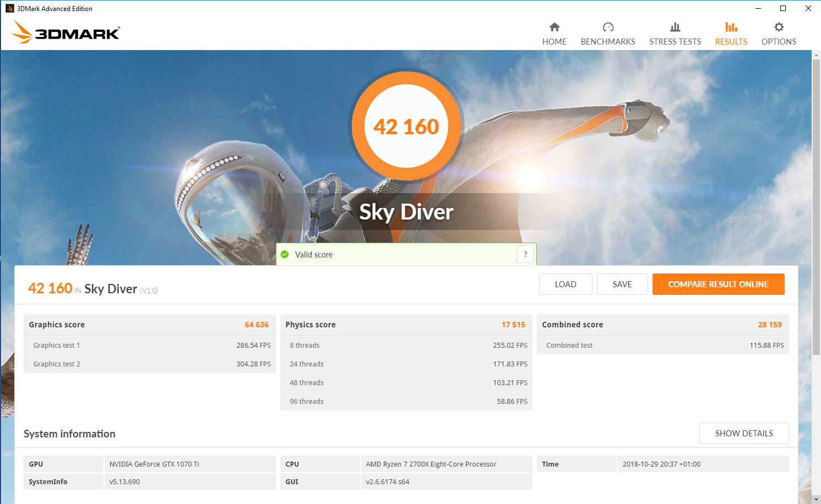Click the 3DMark title bar app icon
This screenshot has width=821, height=504.
click(9, 8)
